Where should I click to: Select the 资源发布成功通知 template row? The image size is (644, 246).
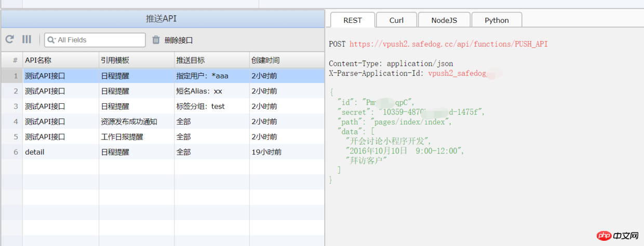(163, 122)
